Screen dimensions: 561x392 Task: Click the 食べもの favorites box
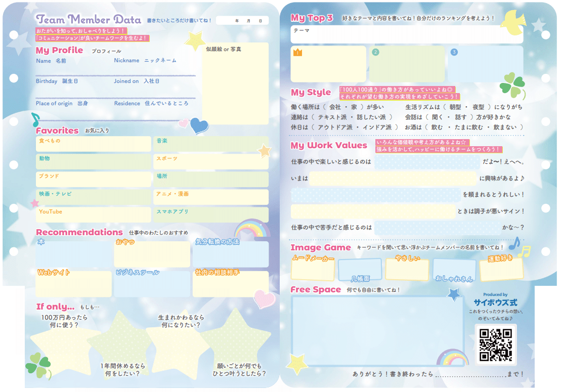coord(94,144)
